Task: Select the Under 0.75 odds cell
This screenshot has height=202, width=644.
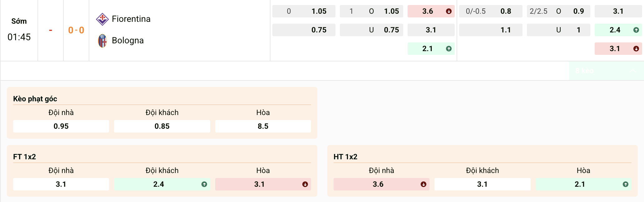Action: pos(371,30)
